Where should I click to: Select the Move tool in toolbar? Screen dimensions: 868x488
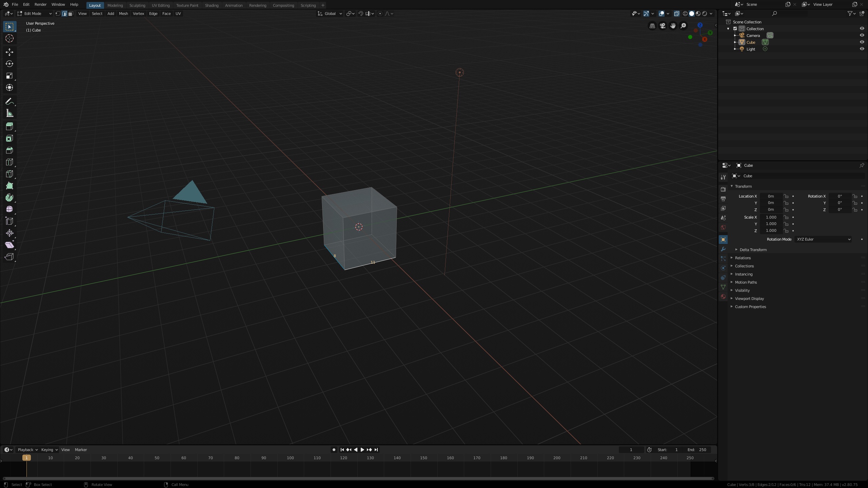(9, 52)
